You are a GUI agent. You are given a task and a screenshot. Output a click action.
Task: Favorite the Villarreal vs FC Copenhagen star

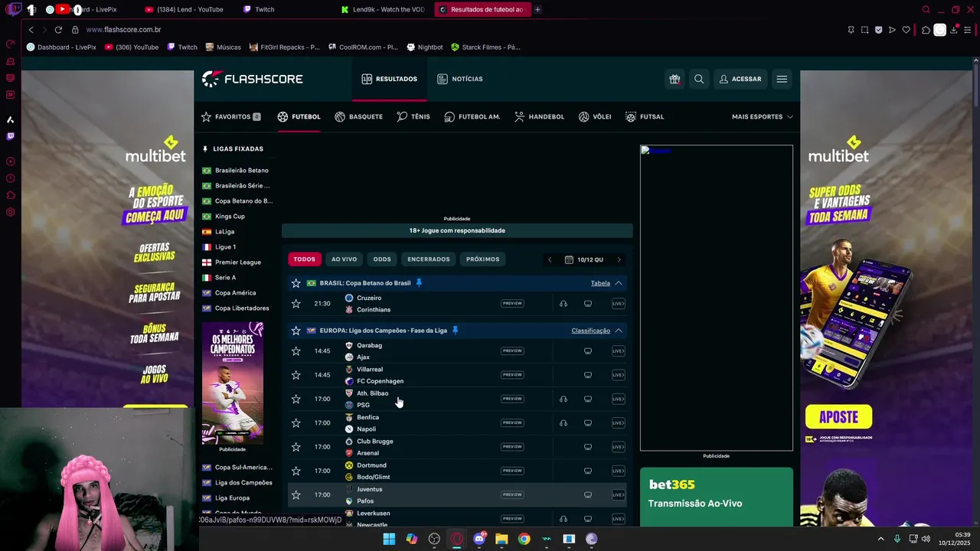pyautogui.click(x=296, y=375)
